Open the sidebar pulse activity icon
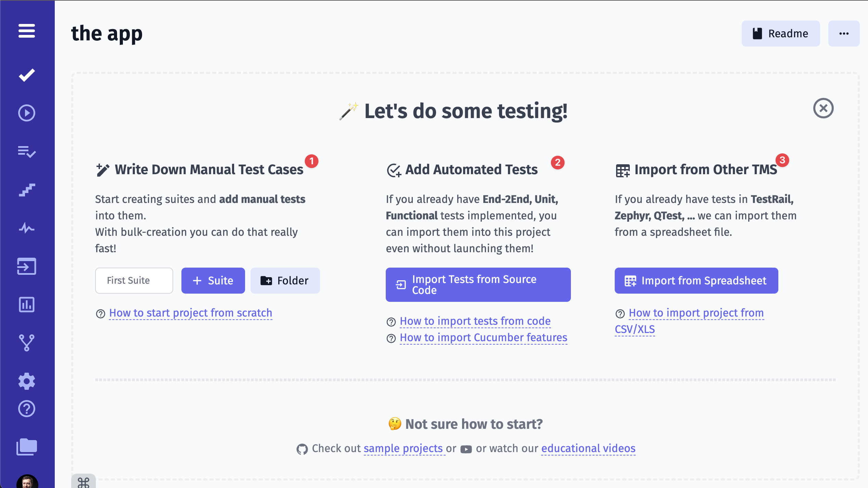The image size is (868, 488). coord(27,228)
